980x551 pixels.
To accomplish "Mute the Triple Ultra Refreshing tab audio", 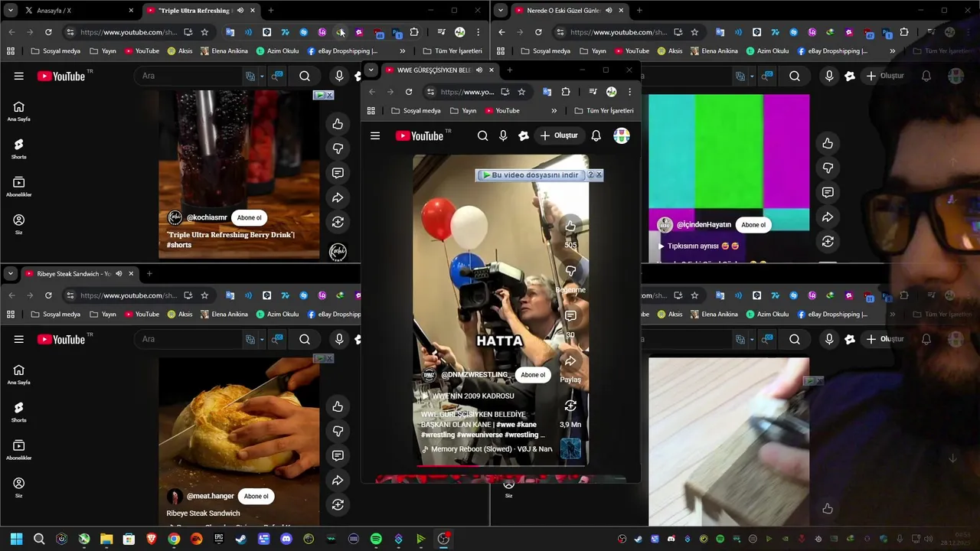I will [240, 11].
